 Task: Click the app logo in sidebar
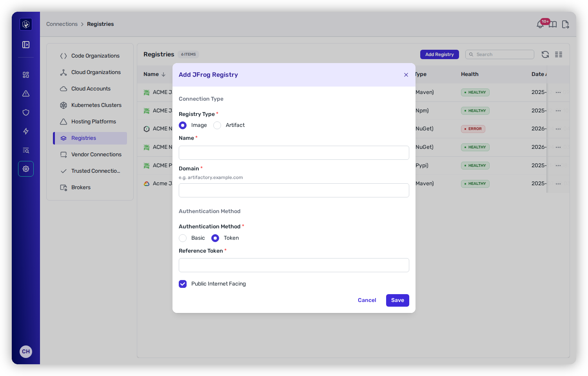[26, 24]
